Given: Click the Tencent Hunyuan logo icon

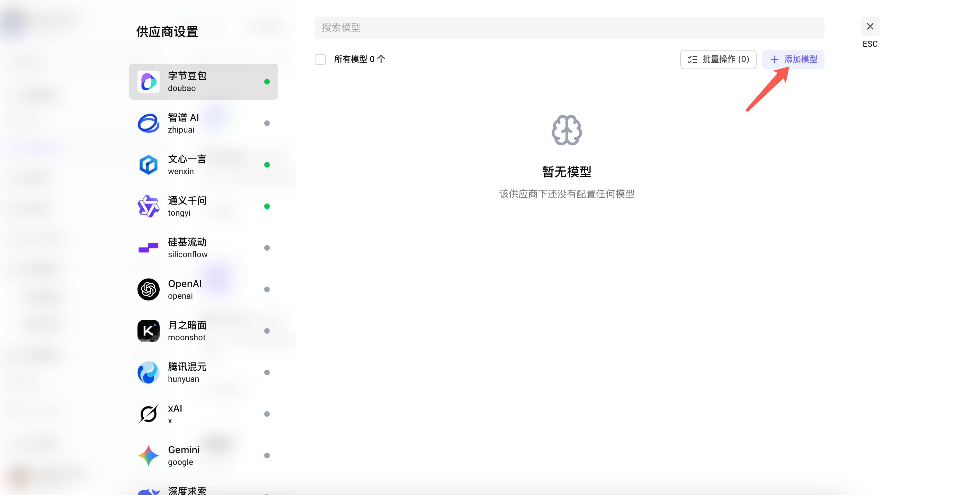Looking at the screenshot, I should pos(148,372).
